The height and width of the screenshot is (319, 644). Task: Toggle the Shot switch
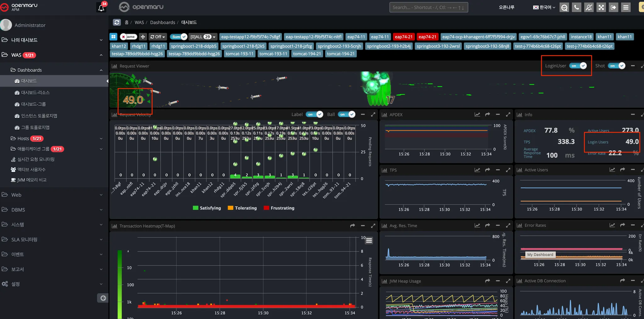point(617,66)
